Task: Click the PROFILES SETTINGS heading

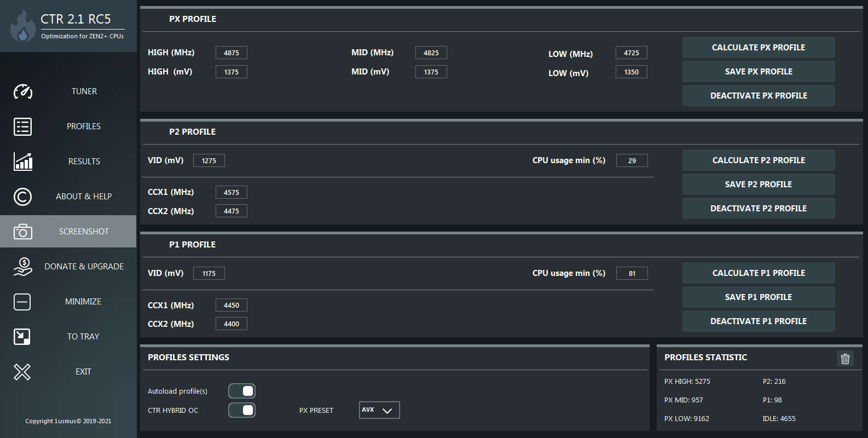Action: click(x=188, y=358)
